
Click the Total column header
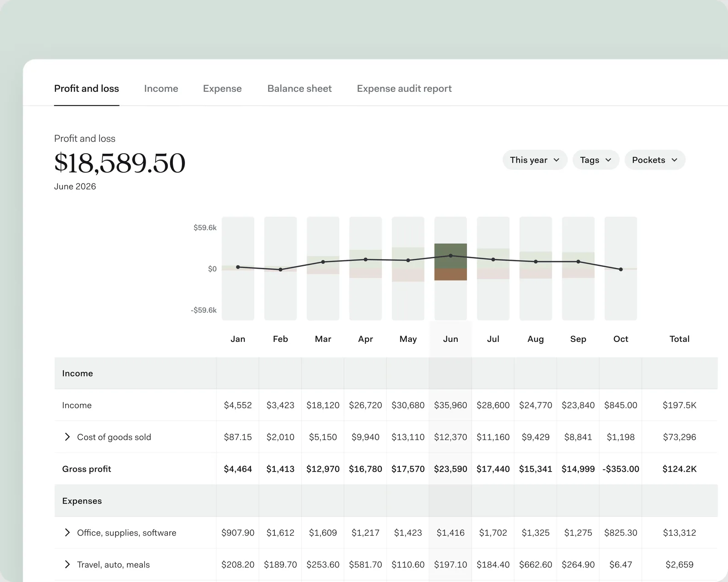[x=679, y=339]
